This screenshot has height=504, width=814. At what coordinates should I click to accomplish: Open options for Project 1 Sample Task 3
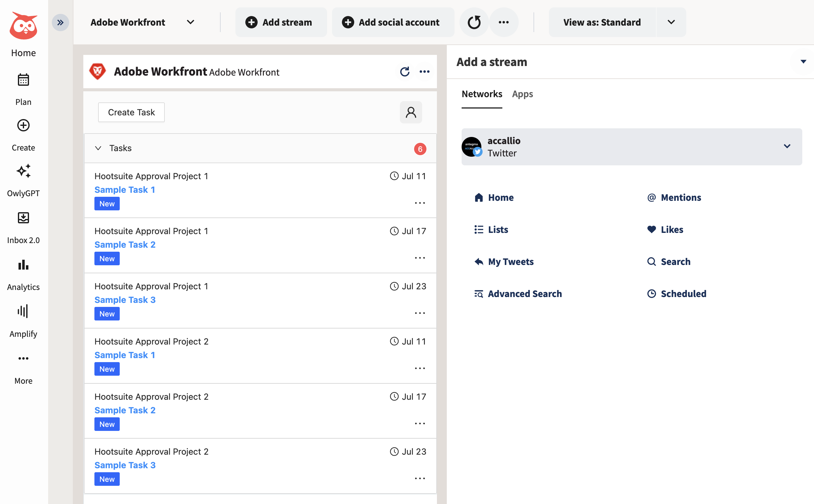click(x=420, y=313)
